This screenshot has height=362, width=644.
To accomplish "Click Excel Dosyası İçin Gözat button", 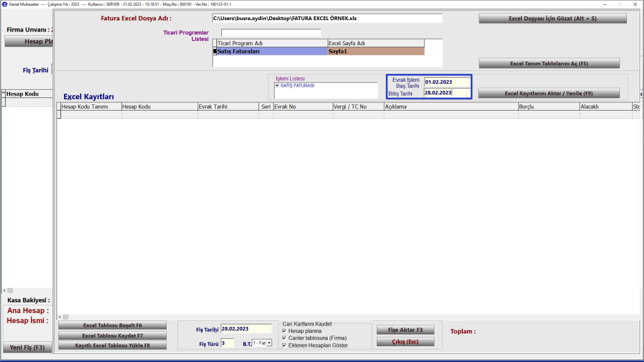I will pos(552,19).
